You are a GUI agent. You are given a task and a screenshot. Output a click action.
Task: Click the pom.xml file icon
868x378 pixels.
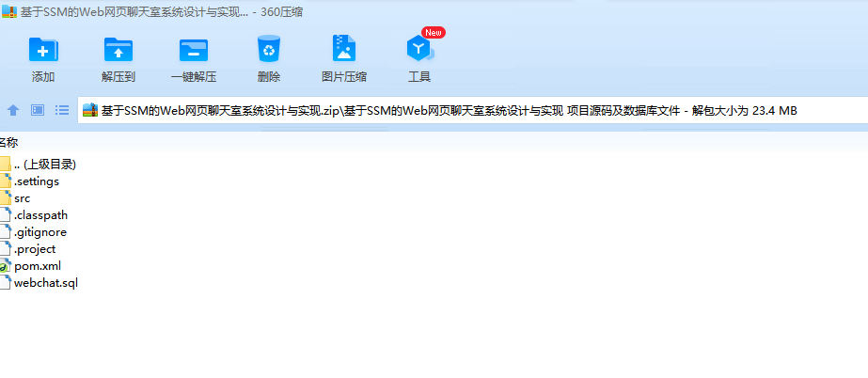coord(5,266)
